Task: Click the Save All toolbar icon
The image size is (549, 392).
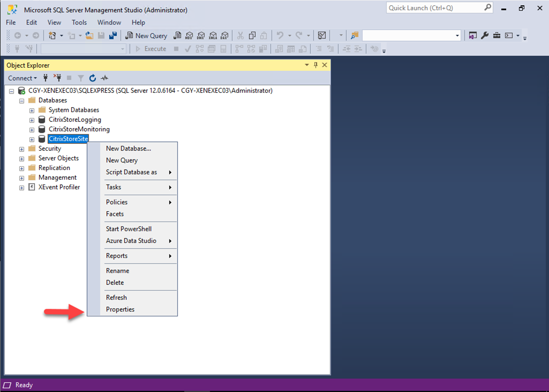Action: (113, 35)
